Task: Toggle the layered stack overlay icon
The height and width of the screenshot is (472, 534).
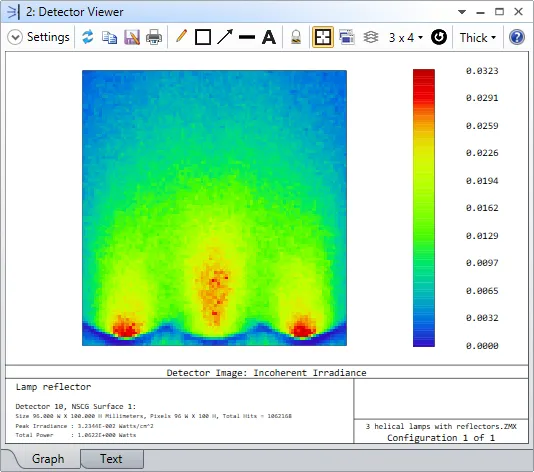Action: pyautogui.click(x=371, y=37)
